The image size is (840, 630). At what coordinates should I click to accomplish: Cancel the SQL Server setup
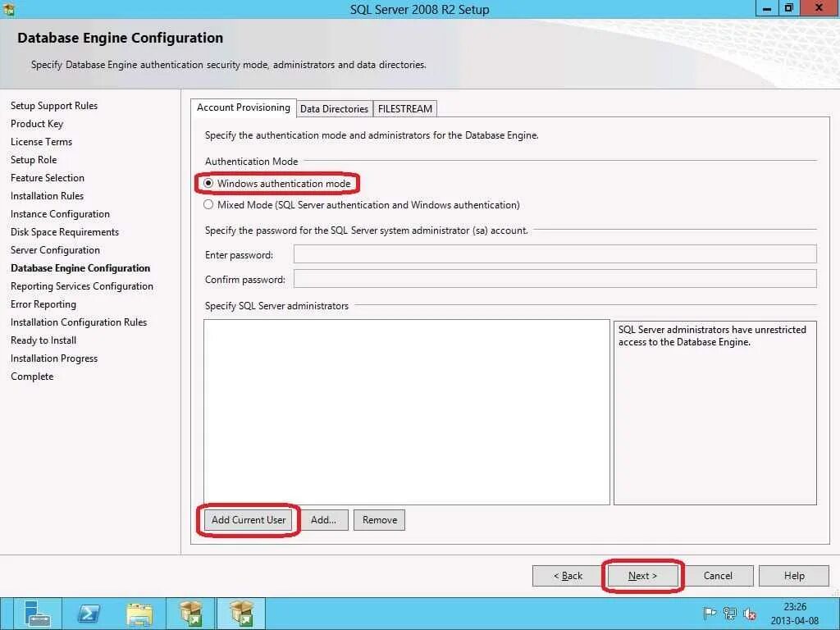(718, 575)
